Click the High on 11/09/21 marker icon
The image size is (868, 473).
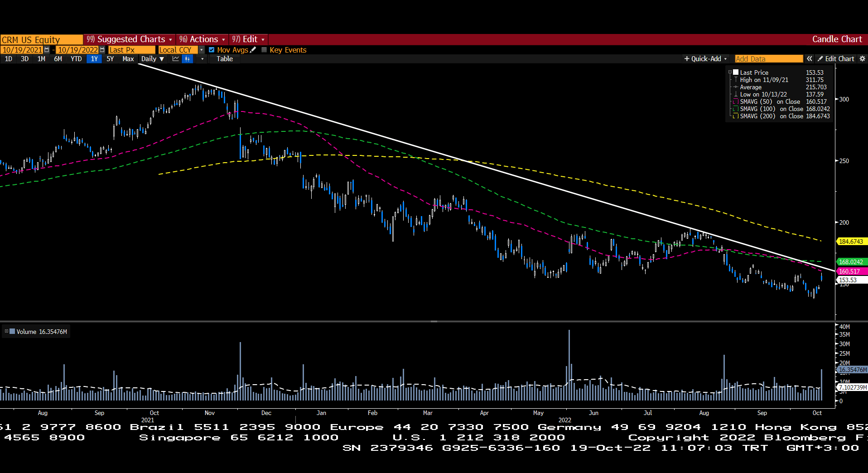point(736,80)
